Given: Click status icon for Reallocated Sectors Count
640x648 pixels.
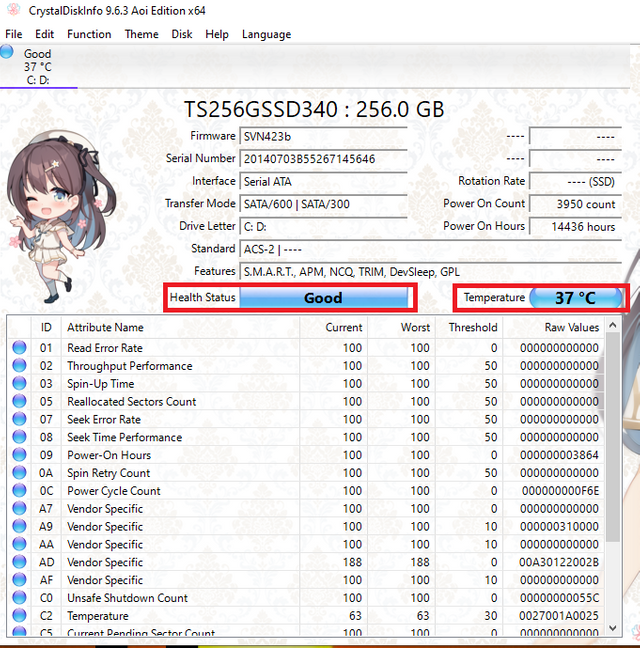Looking at the screenshot, I should [19, 401].
